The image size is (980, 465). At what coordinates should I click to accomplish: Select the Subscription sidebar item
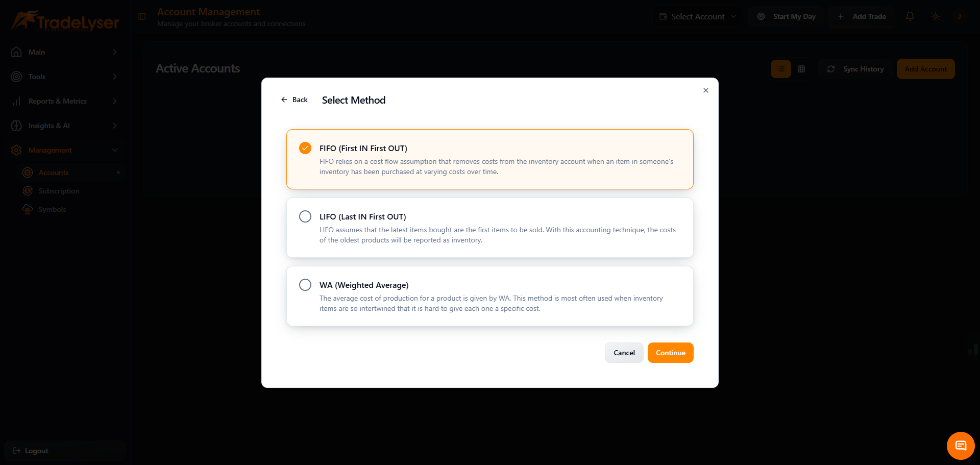tap(59, 191)
